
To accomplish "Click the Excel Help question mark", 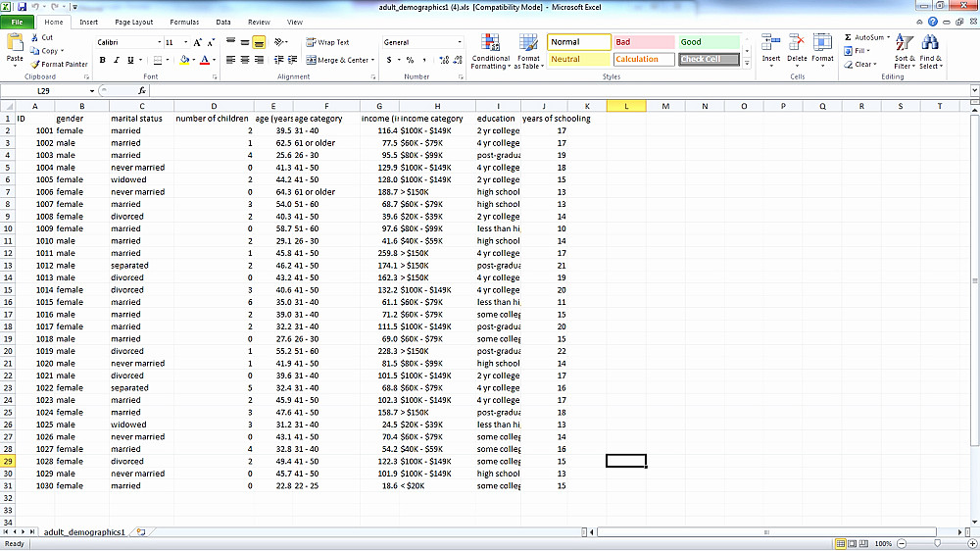I will pos(933,22).
